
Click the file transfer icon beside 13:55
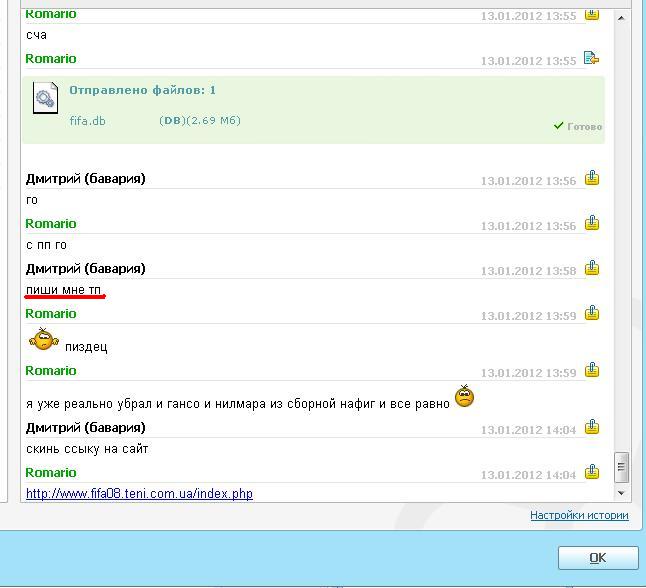coord(591,58)
